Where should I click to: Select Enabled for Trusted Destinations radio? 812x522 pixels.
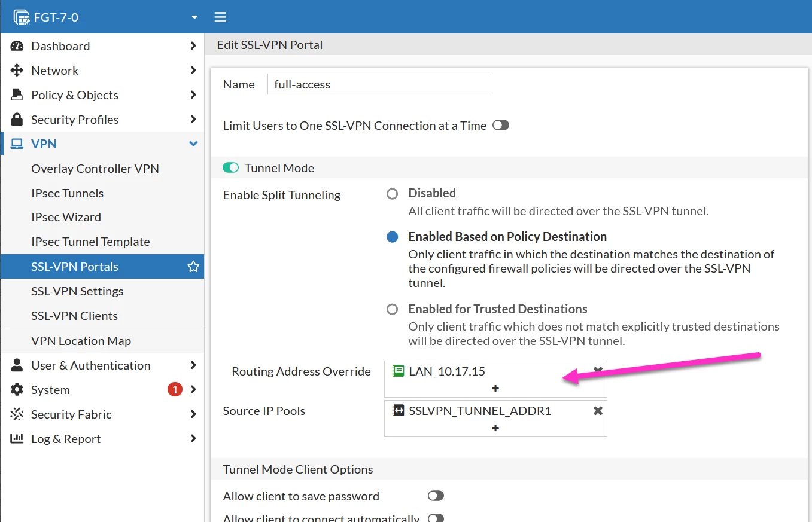pyautogui.click(x=393, y=310)
